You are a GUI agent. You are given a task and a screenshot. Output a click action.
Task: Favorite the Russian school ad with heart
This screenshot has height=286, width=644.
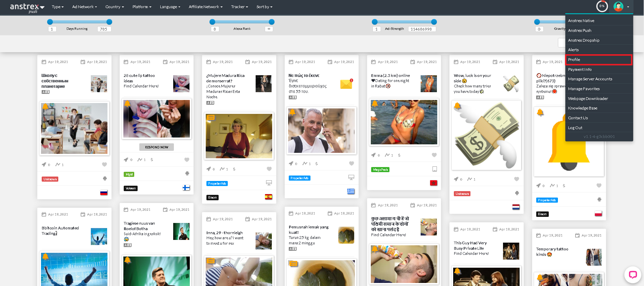point(104,164)
